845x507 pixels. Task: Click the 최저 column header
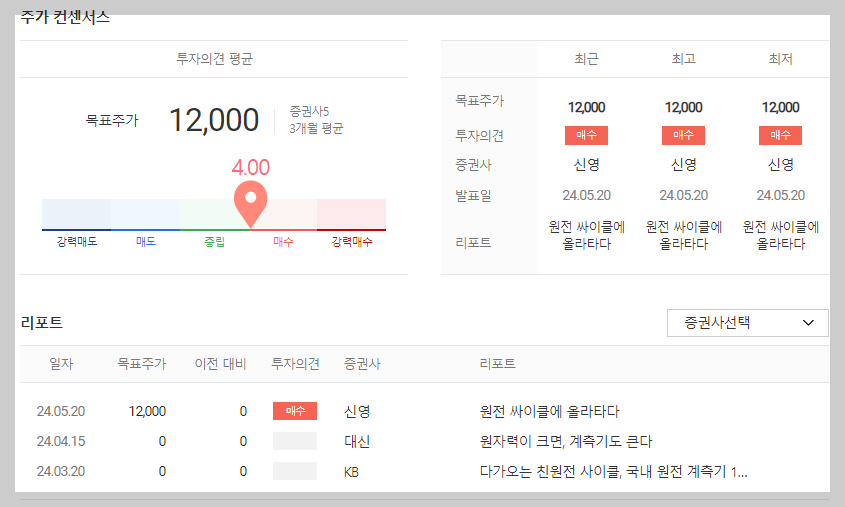[x=780, y=59]
